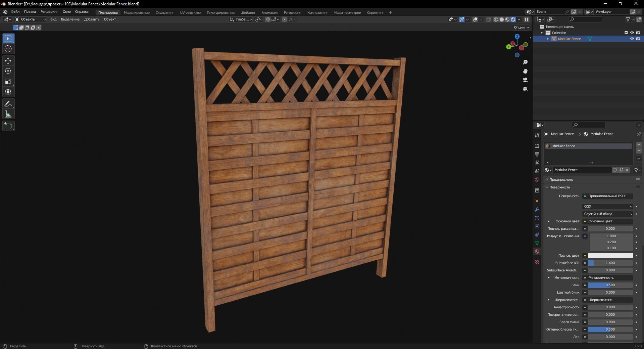Unlink the Modular Fence material
Screen dimensions: 644x349
point(627,170)
